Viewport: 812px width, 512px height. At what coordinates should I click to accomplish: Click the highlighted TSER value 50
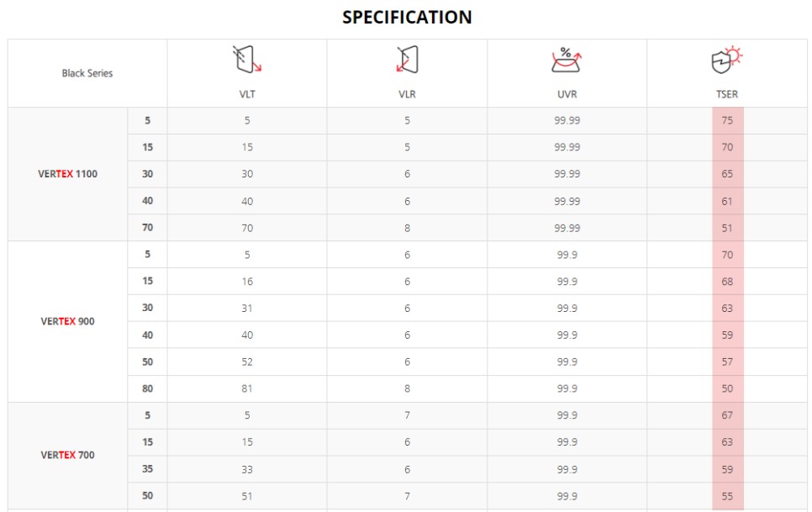click(727, 388)
